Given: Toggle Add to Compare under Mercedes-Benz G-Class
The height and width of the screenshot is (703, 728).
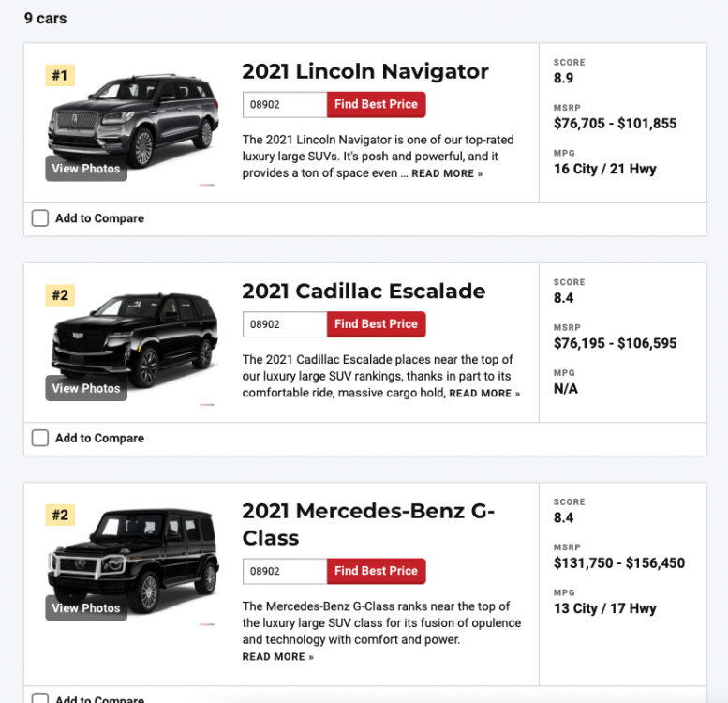Looking at the screenshot, I should (40, 698).
